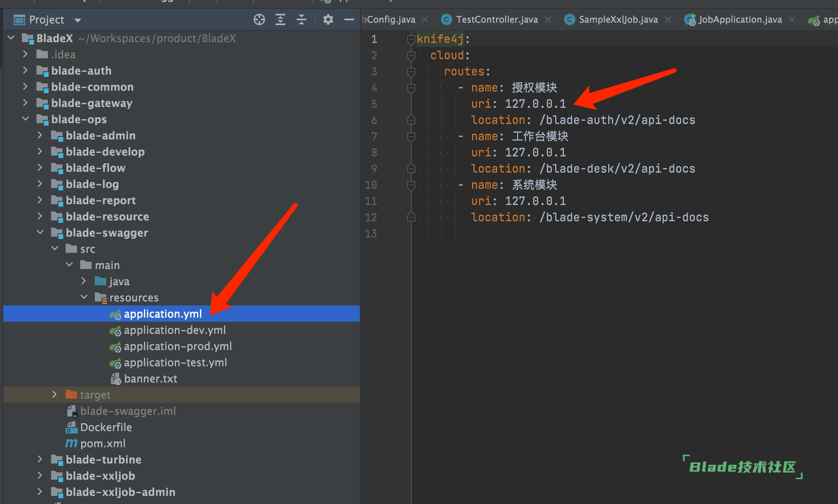This screenshot has height=504, width=838.
Task: Fold the cloud block at line 2
Action: pos(411,56)
